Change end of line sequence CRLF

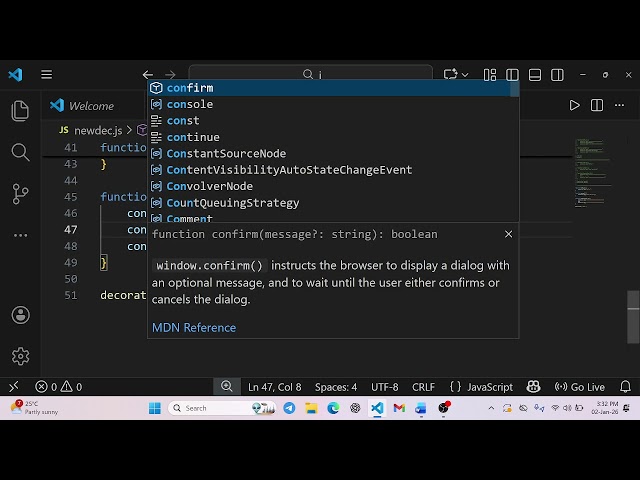point(423,387)
